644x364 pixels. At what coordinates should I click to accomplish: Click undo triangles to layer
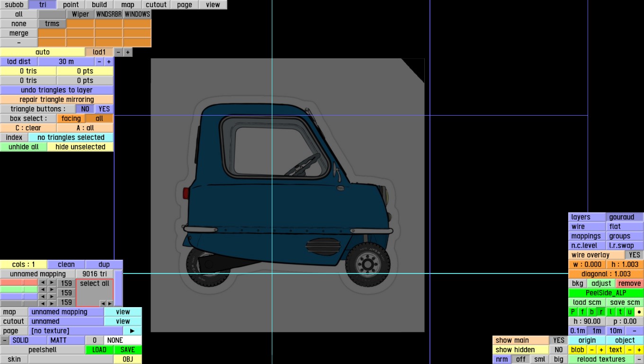[x=57, y=90]
